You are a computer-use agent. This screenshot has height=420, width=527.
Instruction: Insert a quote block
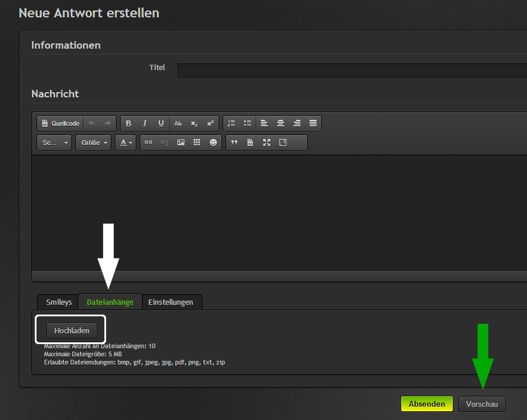coord(234,143)
